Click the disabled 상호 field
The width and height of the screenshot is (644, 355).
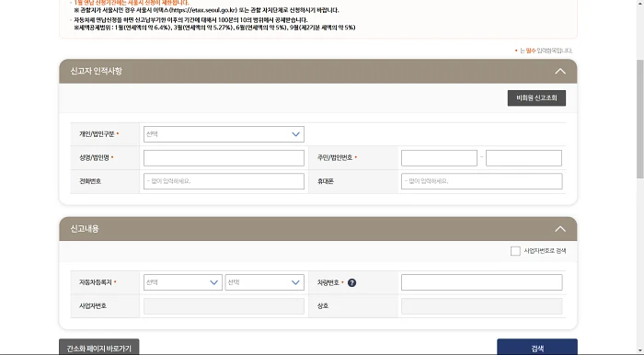coord(482,306)
